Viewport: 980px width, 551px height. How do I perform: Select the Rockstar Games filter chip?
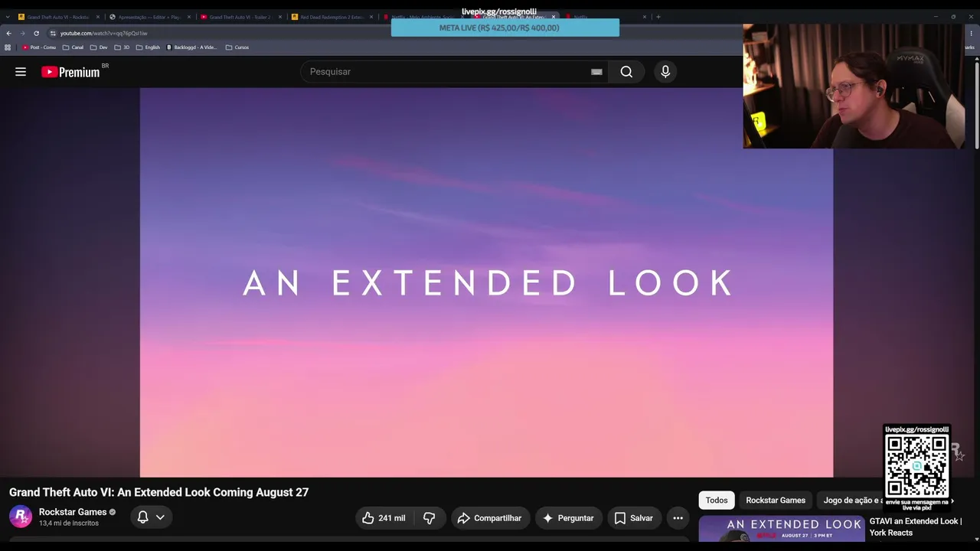(776, 500)
